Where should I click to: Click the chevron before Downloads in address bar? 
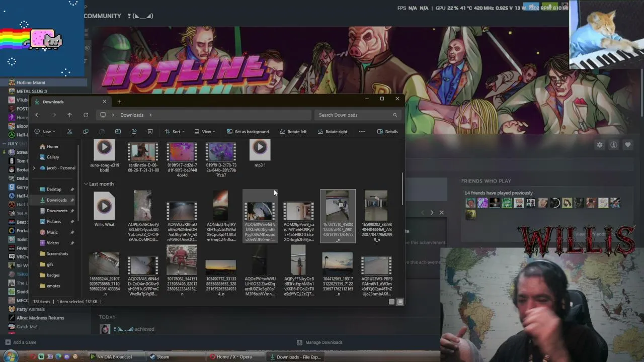113,115
